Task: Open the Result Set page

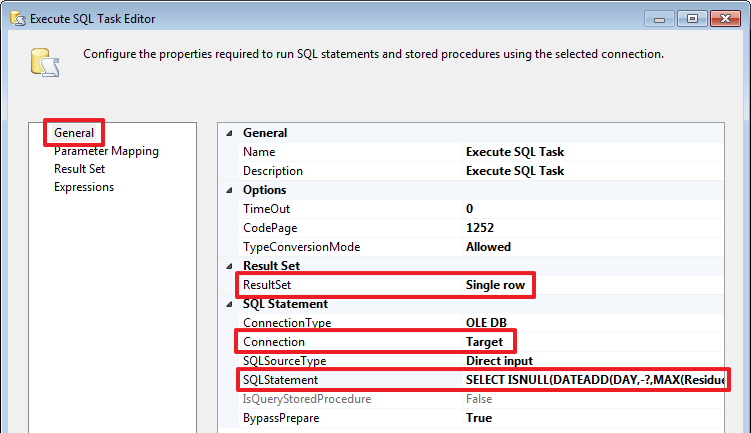Action: point(80,169)
